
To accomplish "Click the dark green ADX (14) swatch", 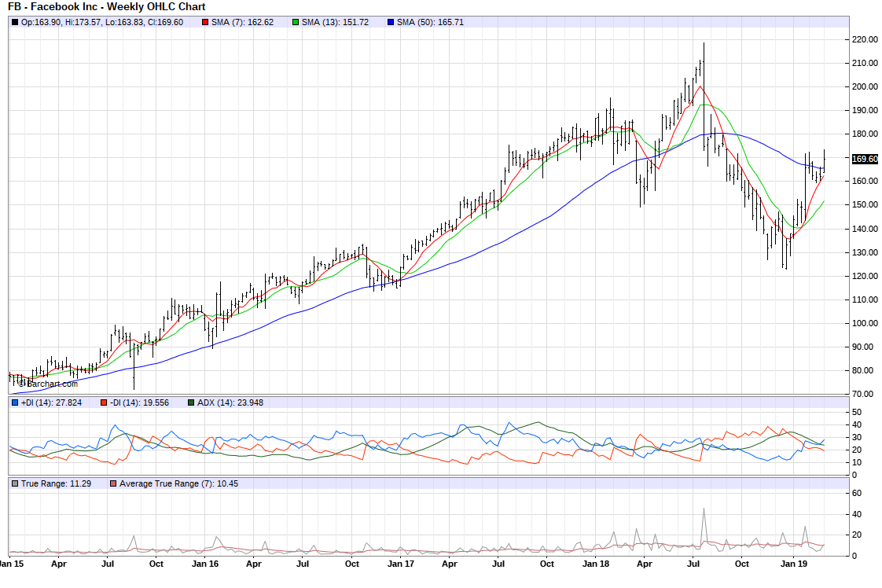I will point(191,403).
